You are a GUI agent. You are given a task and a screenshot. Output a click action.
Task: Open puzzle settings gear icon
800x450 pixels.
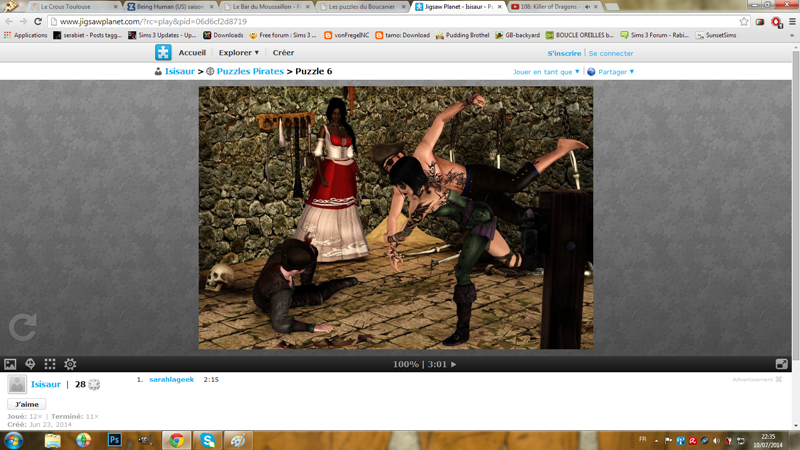(x=70, y=364)
